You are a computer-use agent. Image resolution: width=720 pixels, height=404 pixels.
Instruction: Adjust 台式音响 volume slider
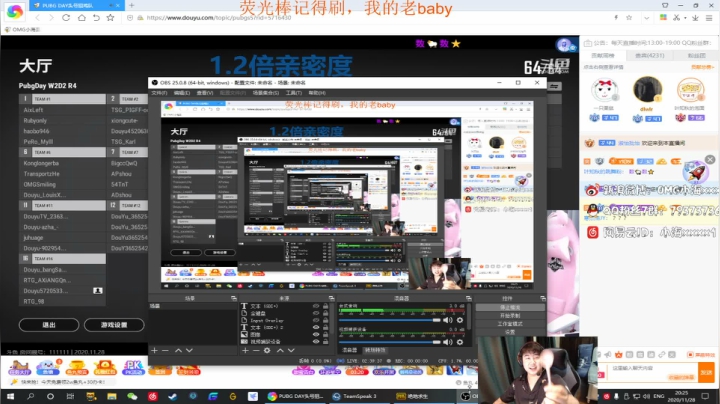(x=390, y=320)
